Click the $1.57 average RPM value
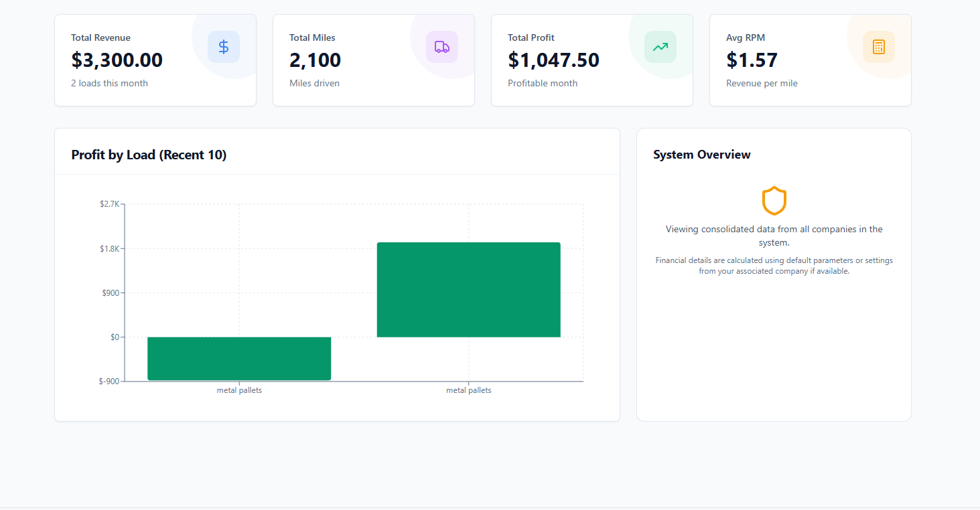The image size is (980, 510). pos(752,60)
